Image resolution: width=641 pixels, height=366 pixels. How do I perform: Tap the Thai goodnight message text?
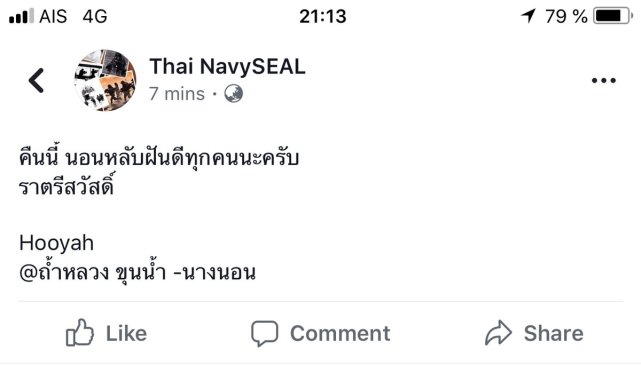tap(159, 172)
